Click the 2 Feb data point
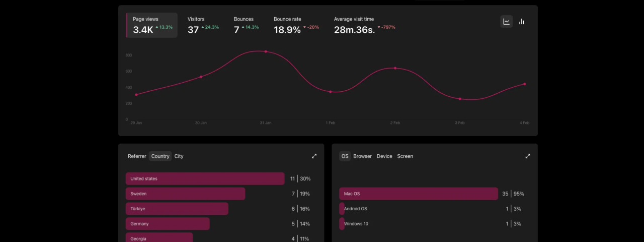Screen dimensions: 644x242 pos(395,68)
